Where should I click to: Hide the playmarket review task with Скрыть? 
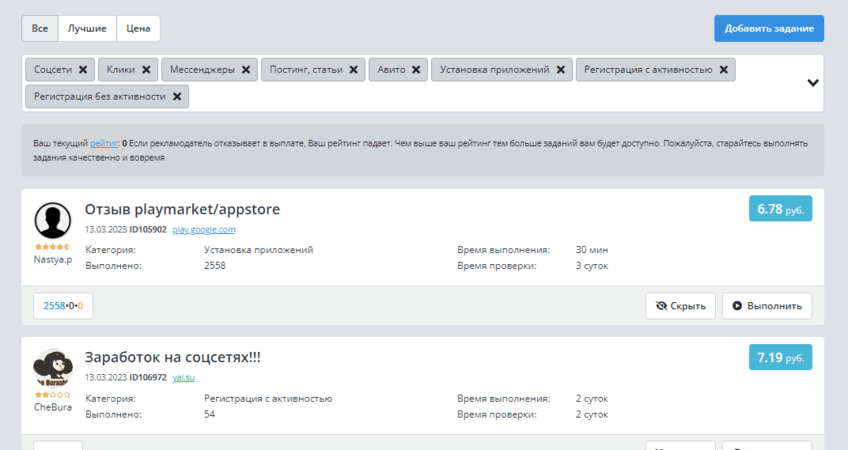(x=680, y=306)
